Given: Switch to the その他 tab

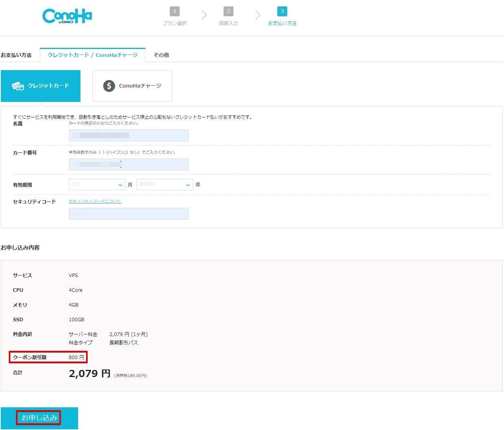Looking at the screenshot, I should 161,55.
